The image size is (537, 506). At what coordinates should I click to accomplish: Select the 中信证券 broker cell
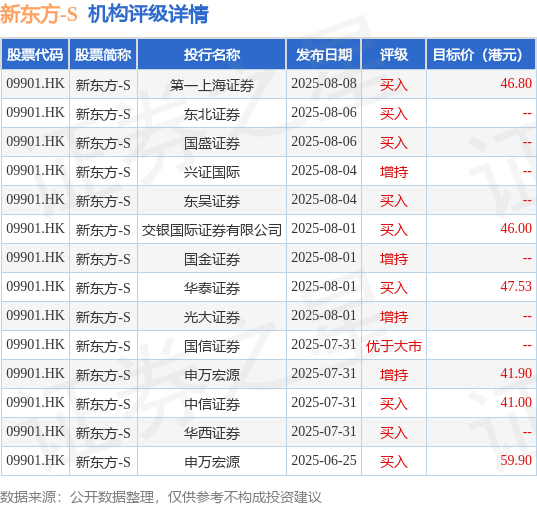[x=212, y=404]
